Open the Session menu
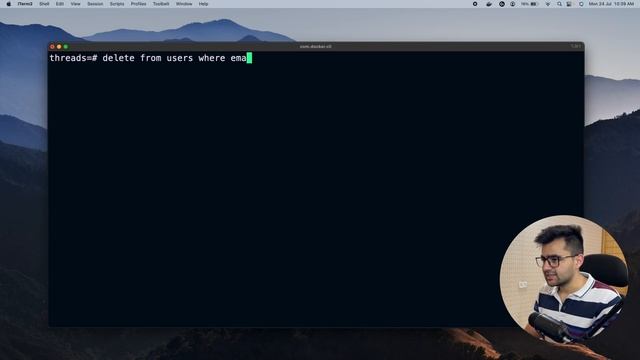The width and height of the screenshot is (640, 360). pyautogui.click(x=95, y=4)
